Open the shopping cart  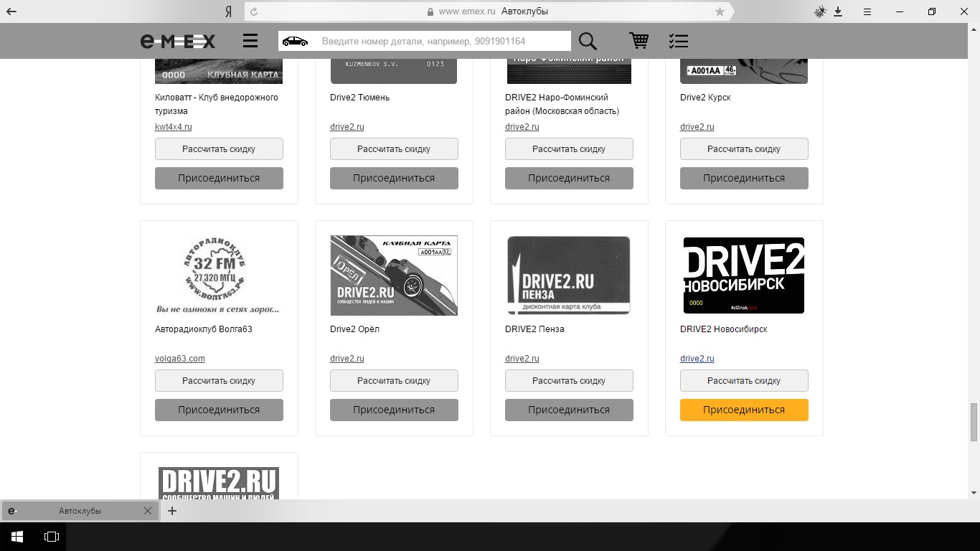(x=639, y=41)
